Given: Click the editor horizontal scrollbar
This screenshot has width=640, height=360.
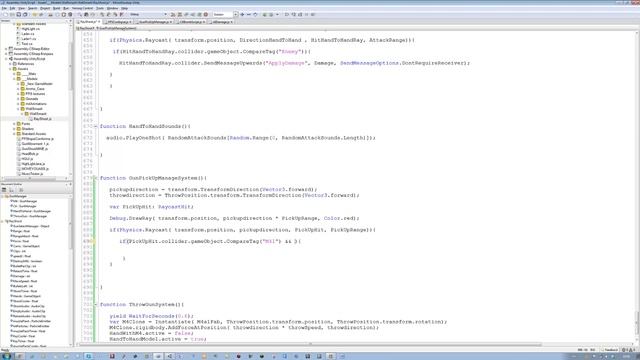Looking at the screenshot, I should (x=310, y=344).
